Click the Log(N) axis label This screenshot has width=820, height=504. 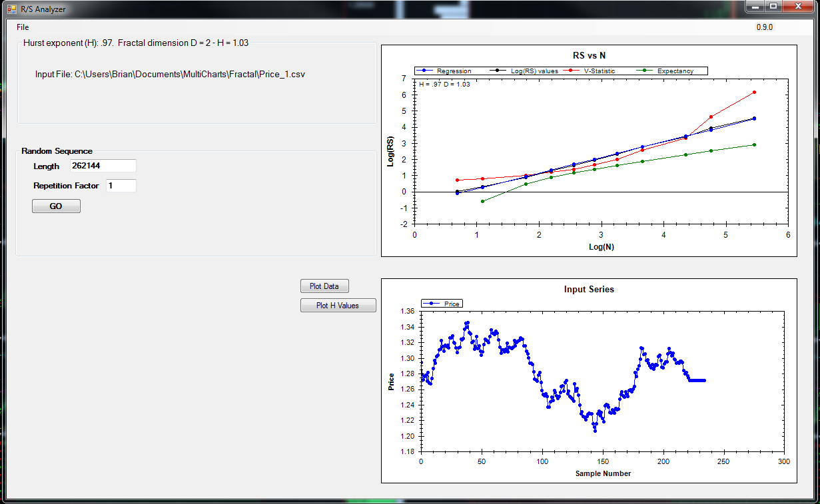601,246
